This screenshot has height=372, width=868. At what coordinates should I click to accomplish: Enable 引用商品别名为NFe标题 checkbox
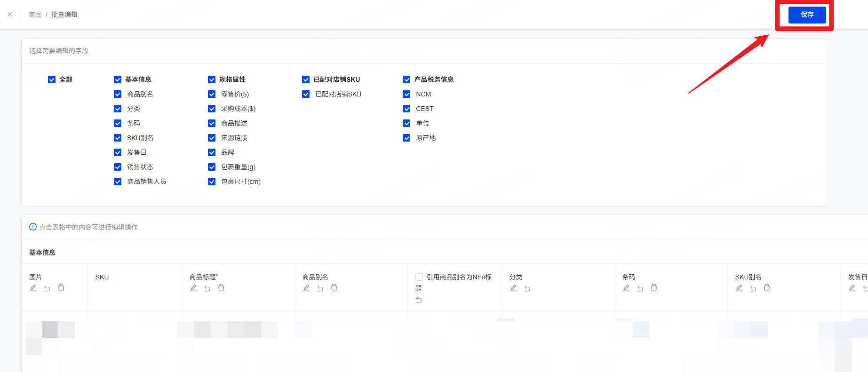point(419,277)
